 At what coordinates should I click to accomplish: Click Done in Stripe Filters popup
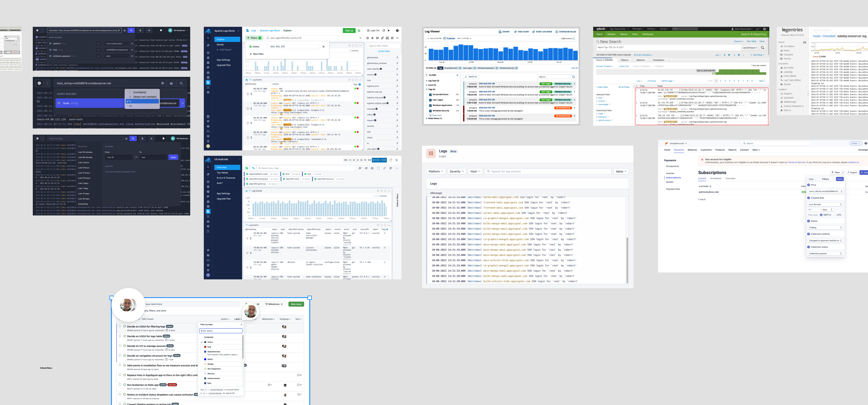(x=840, y=179)
